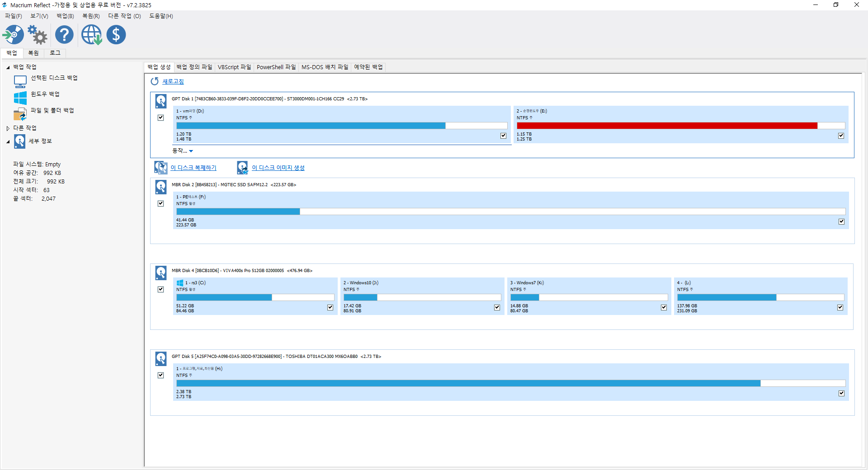The width and height of the screenshot is (868, 470).
Task: Open the 다른 작업 (O) menu
Action: pyautogui.click(x=124, y=16)
